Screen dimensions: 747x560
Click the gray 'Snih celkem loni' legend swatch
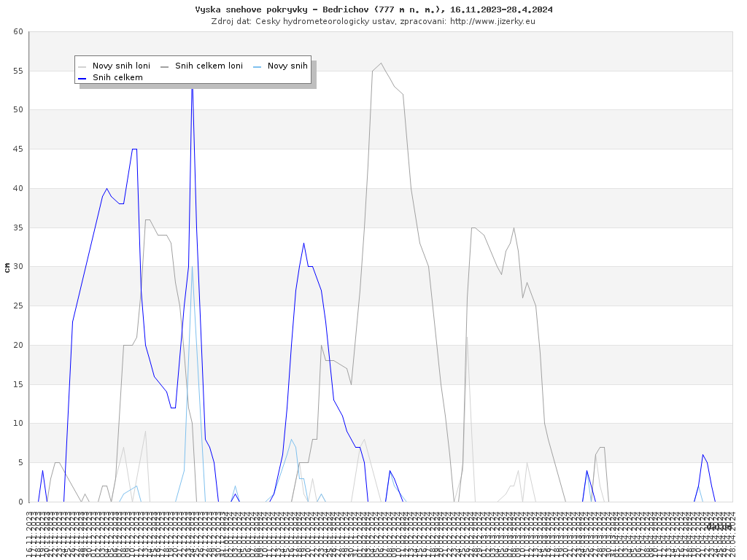click(x=165, y=66)
